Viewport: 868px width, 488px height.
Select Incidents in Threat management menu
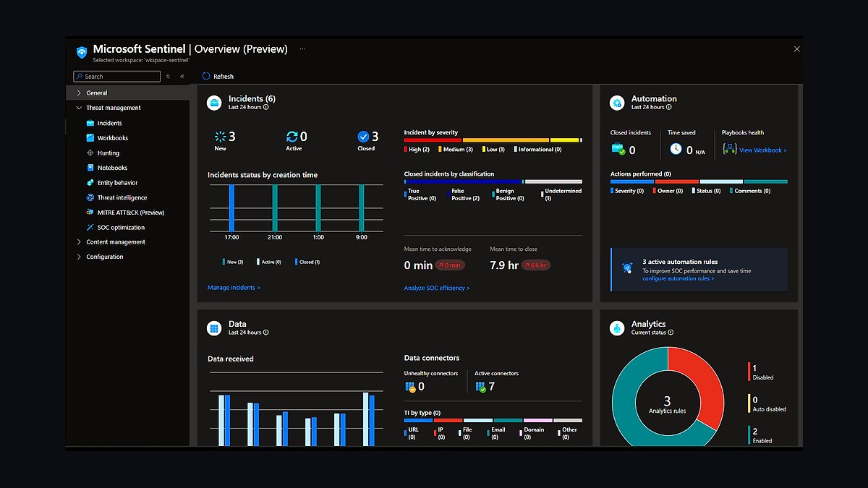pyautogui.click(x=110, y=123)
